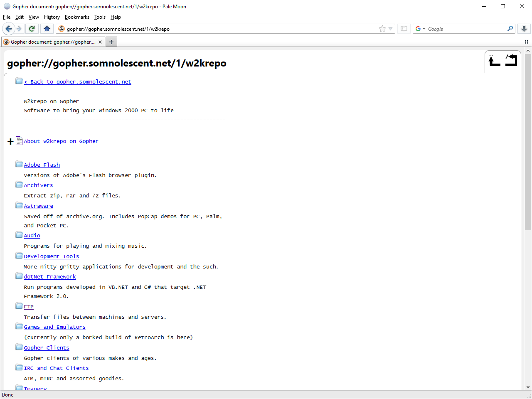Open the downloads arrow button
Image resolution: width=532 pixels, height=399 pixels.
[524, 29]
